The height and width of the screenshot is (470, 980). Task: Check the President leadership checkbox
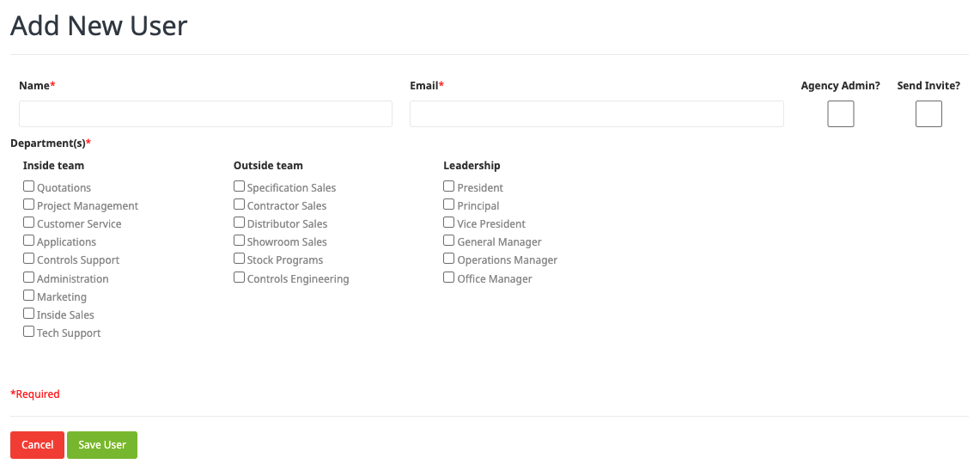pos(448,186)
